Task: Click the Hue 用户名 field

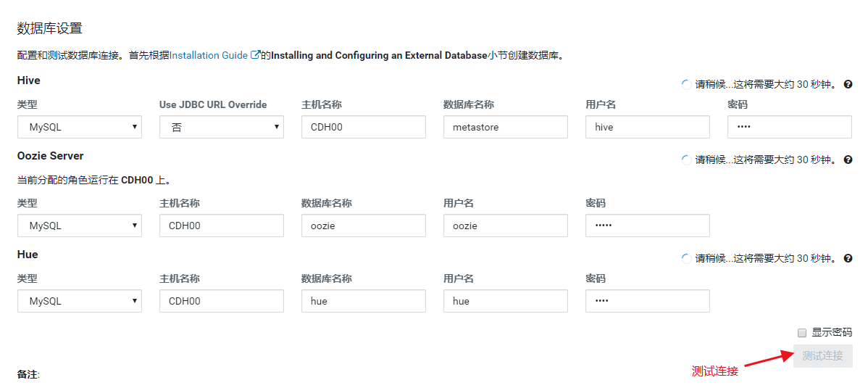Action: point(506,301)
